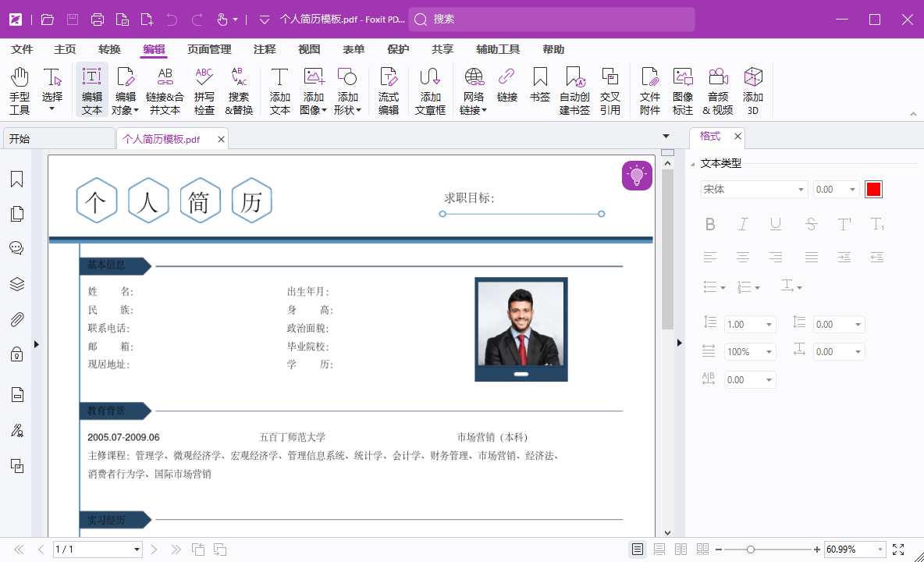Apply bold formatting in 格式 panel
The width and height of the screenshot is (924, 562).
point(710,224)
